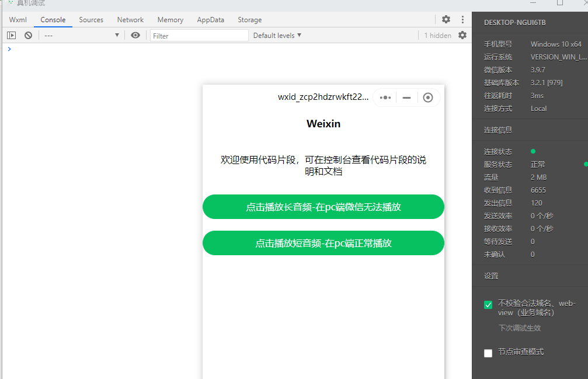Click the 1 hidden messages label
This screenshot has width=588, height=379.
(x=437, y=35)
